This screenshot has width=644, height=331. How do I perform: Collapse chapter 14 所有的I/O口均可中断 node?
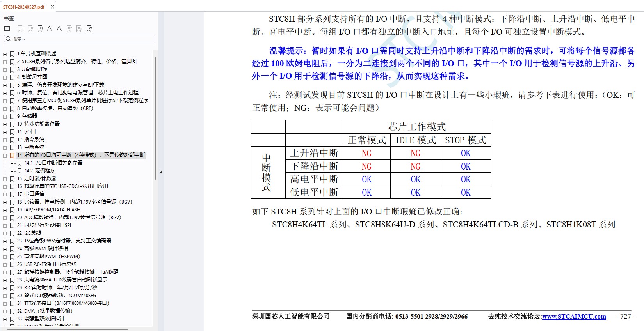[x=5, y=155]
